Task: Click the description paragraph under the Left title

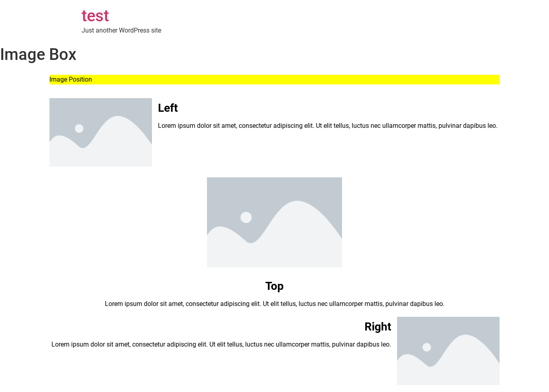Action: coord(327,126)
